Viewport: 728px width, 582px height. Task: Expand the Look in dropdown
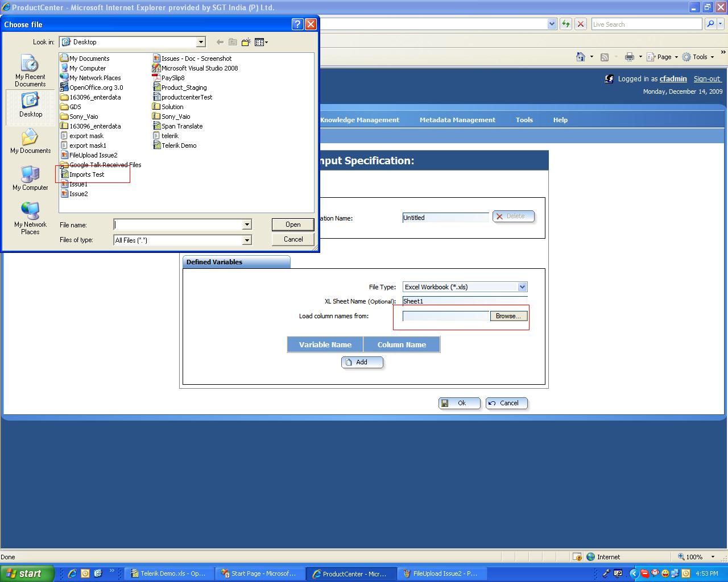pos(201,42)
